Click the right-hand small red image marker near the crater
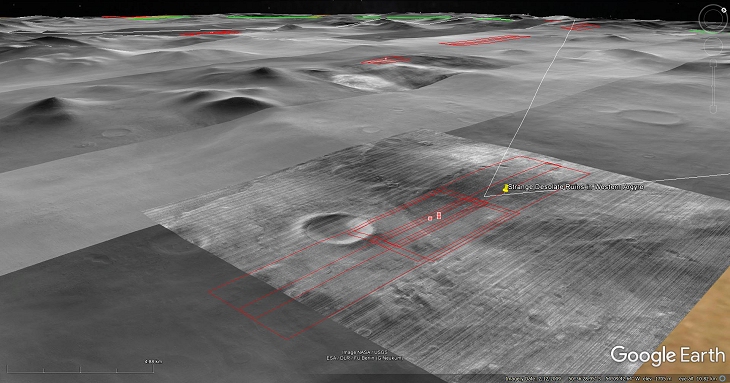Screen dimensions: 730x383 [439, 215]
